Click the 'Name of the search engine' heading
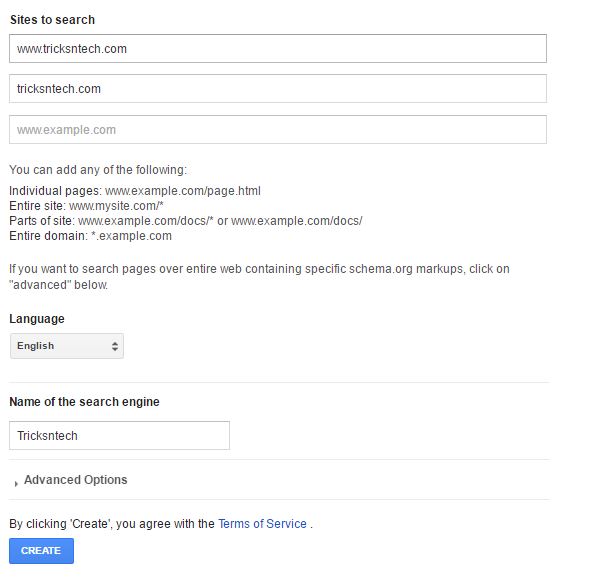The height and width of the screenshot is (579, 608). coord(85,402)
